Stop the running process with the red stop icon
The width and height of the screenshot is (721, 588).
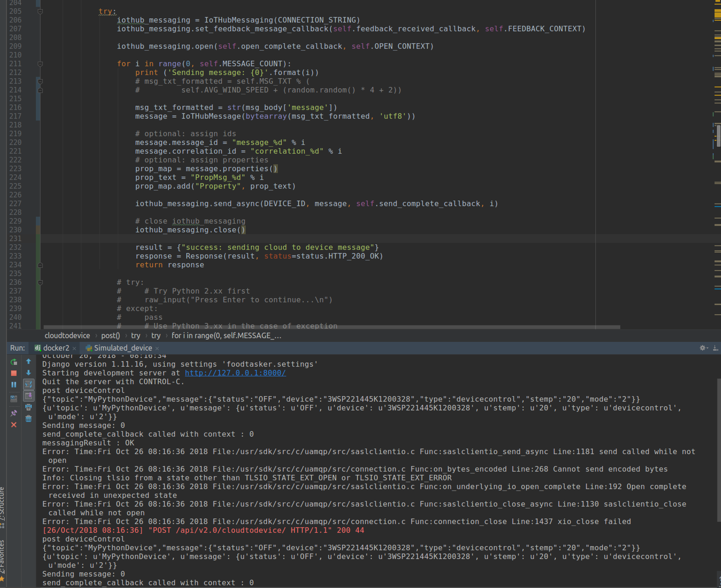(14, 373)
